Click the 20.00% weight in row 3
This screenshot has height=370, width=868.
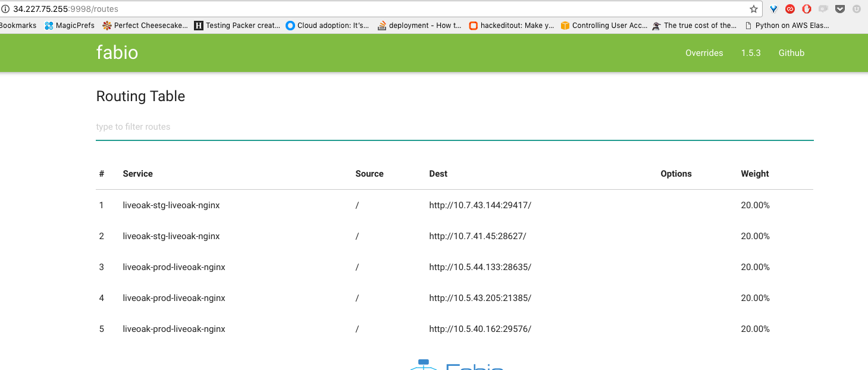point(755,267)
